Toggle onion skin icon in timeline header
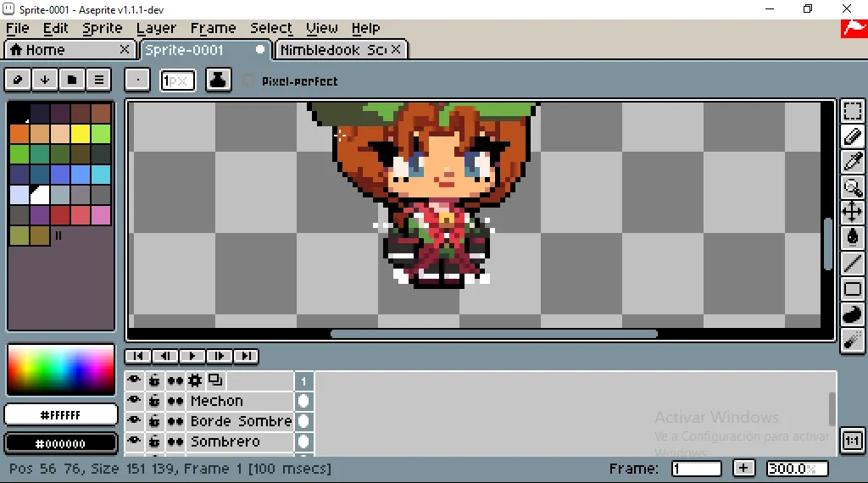Viewport: 868px width, 483px height. 215,380
